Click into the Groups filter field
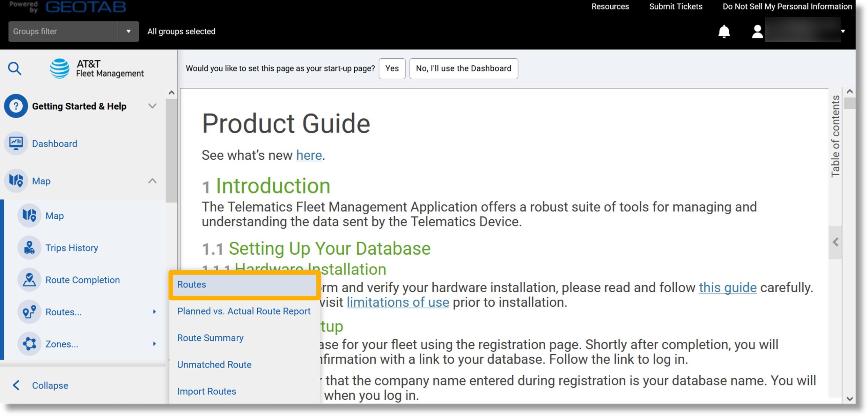 [x=63, y=32]
